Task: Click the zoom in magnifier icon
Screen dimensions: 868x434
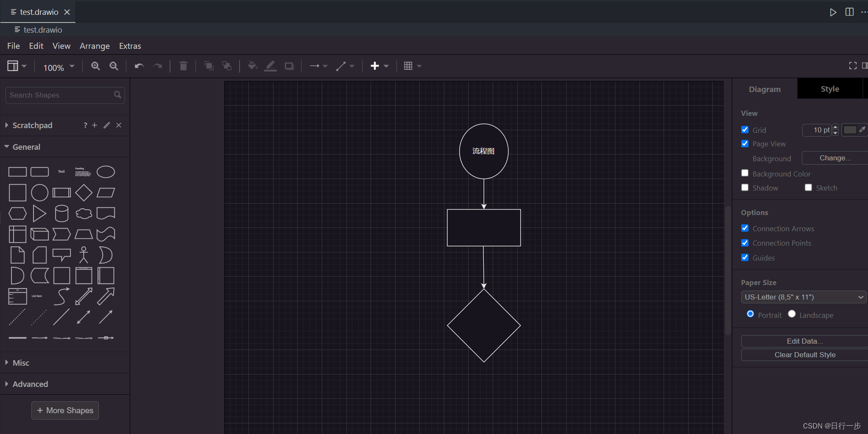Action: click(96, 66)
